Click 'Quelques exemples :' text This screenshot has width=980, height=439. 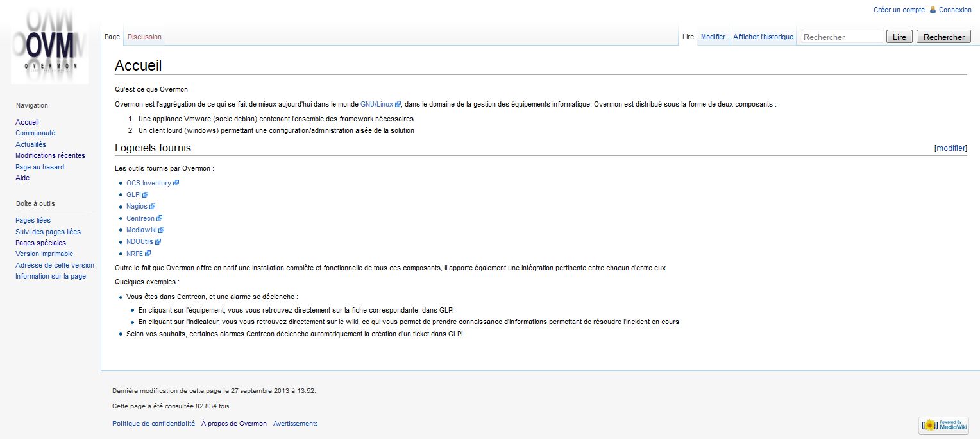147,282
